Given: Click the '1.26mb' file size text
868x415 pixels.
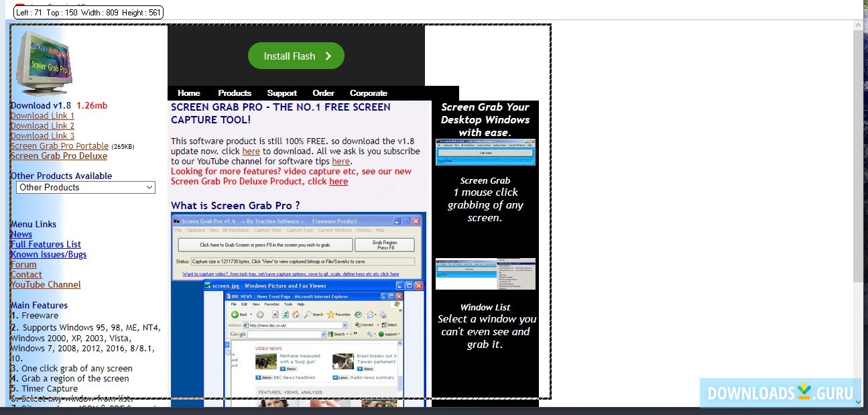Looking at the screenshot, I should tap(92, 105).
